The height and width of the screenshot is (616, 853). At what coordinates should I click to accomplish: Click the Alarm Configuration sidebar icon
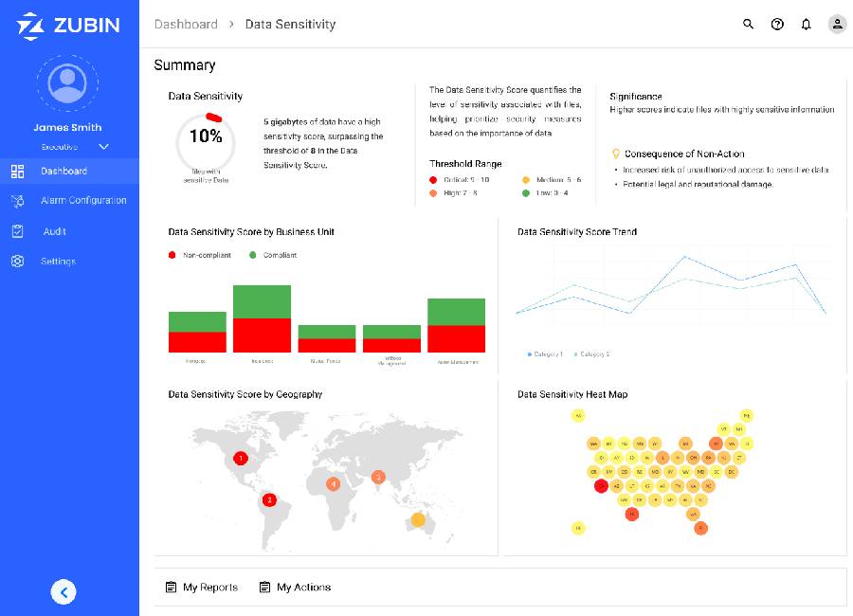click(x=17, y=201)
